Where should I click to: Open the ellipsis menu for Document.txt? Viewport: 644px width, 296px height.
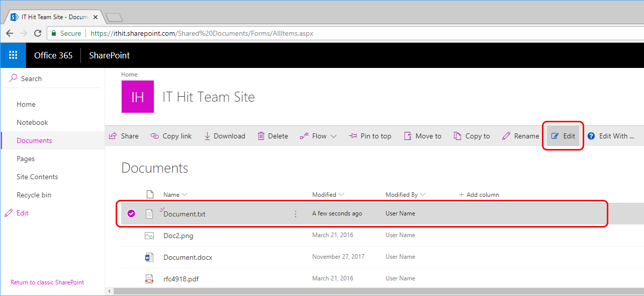coord(296,214)
